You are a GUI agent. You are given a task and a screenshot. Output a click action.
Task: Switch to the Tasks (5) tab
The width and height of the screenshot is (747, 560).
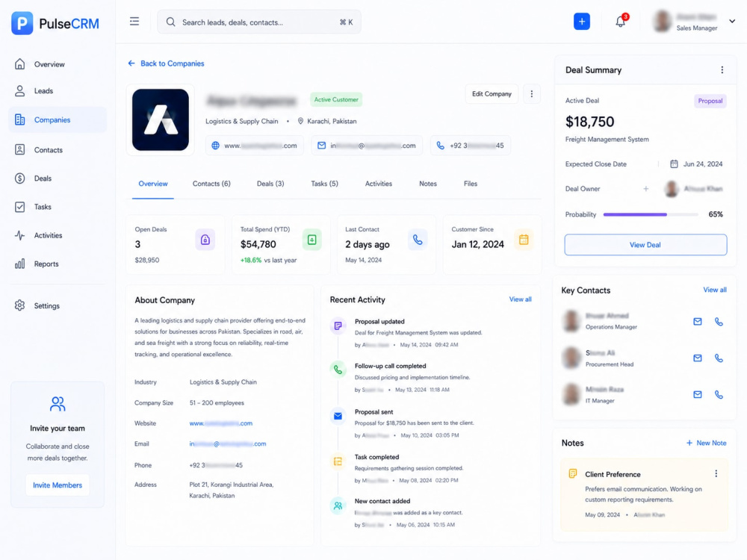click(x=324, y=184)
